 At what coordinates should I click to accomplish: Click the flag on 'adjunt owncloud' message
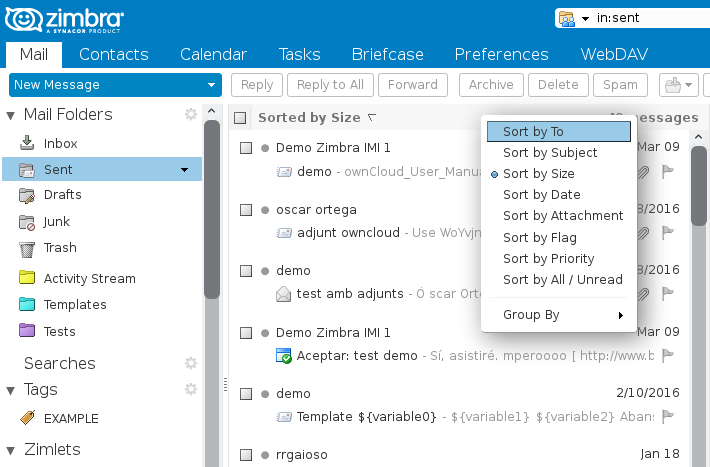pos(667,232)
